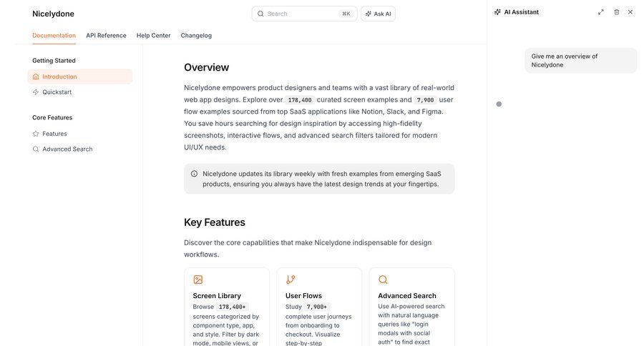This screenshot has height=346, width=644.
Task: Open the Documentation tab
Action: (x=54, y=35)
